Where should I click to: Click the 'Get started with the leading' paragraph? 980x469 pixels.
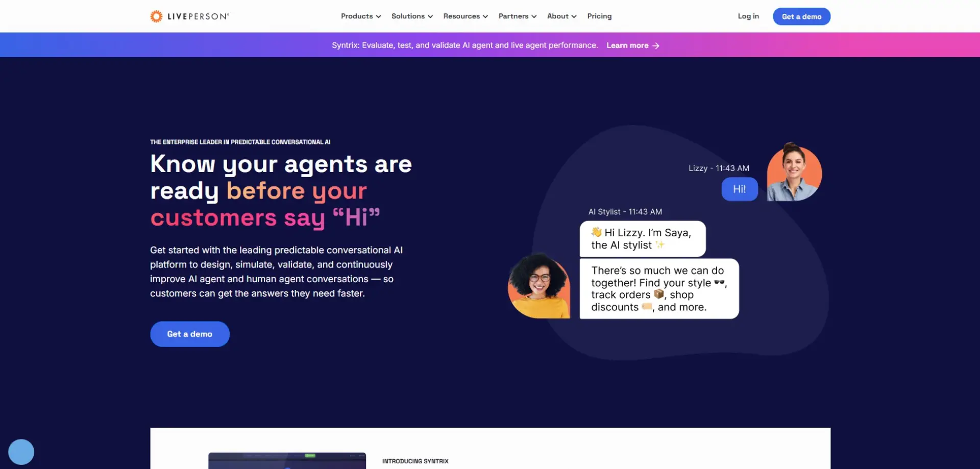[x=276, y=271]
